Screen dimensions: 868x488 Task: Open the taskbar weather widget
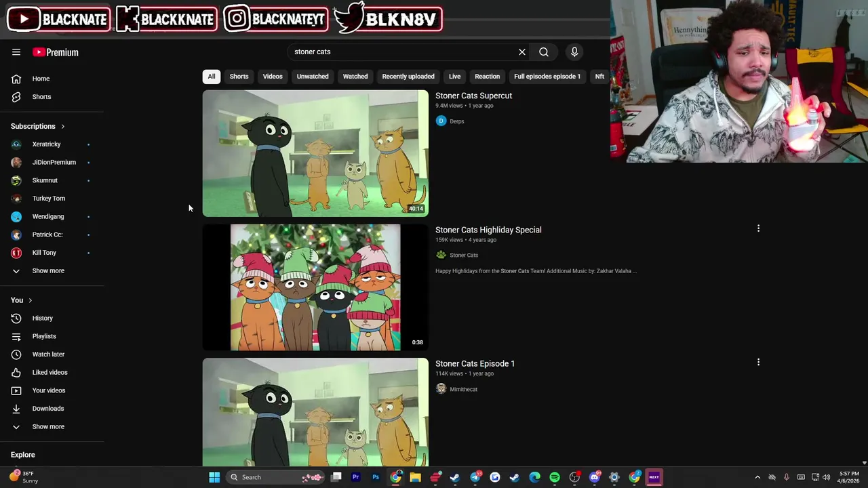[22, 477]
